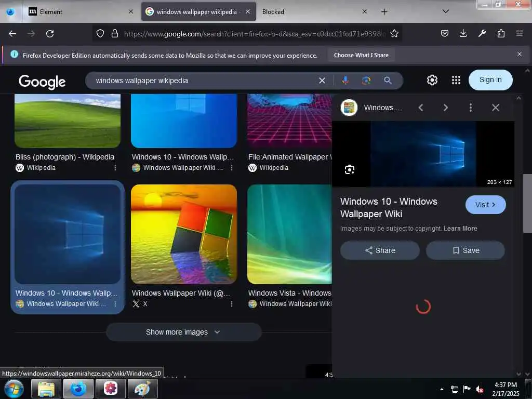Open the Windows Vista wallpaper thumbnail
Viewport: 532px width, 399px height.
click(x=289, y=234)
